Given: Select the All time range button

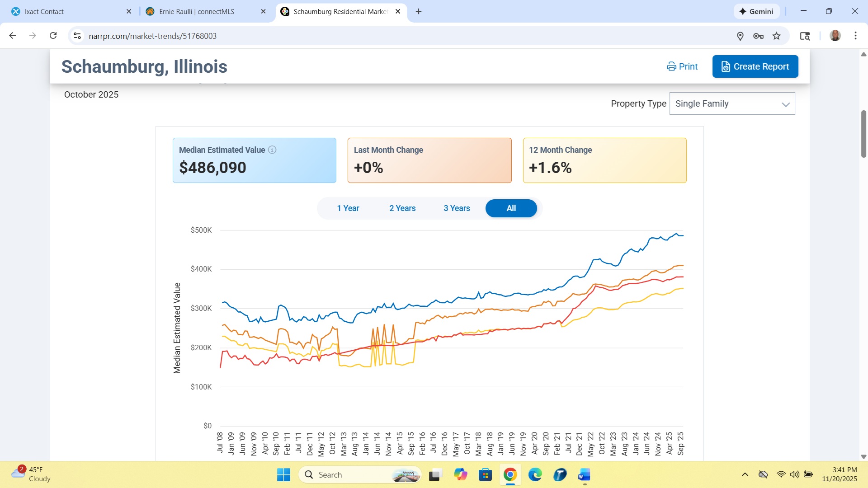Looking at the screenshot, I should (511, 208).
